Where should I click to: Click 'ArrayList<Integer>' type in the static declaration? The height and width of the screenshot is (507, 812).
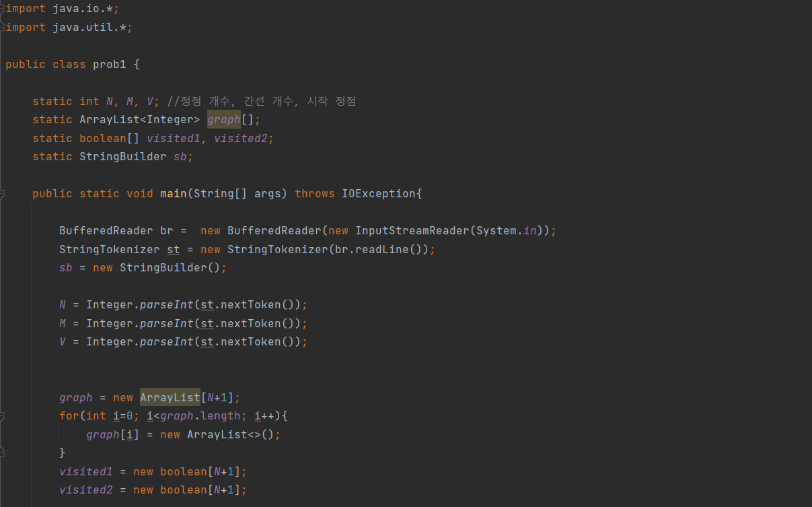(139, 120)
